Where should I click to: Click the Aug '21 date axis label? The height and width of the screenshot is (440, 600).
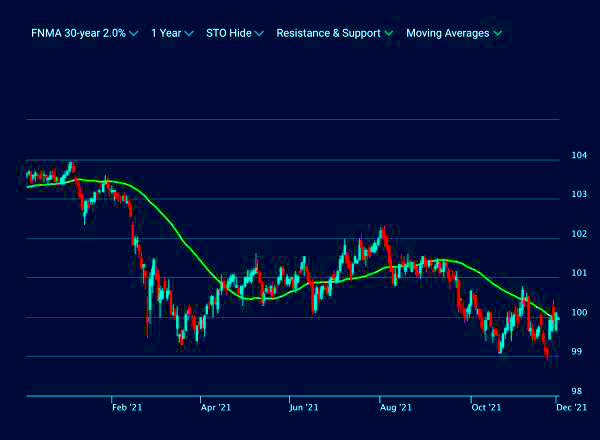(x=396, y=407)
